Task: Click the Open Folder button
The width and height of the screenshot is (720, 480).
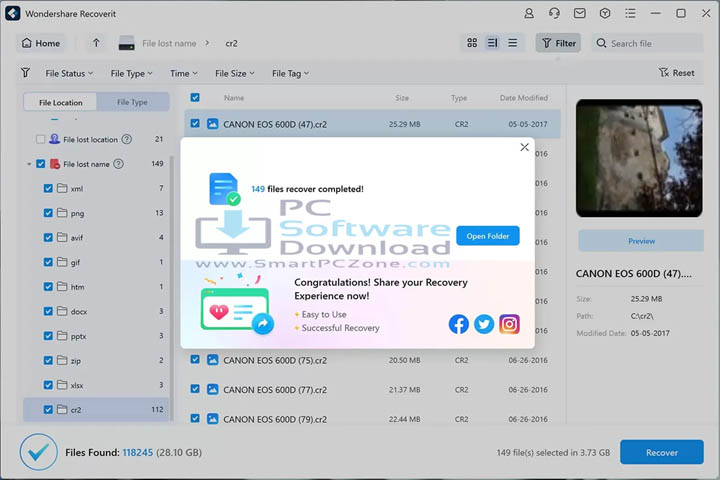Action: pyautogui.click(x=488, y=236)
